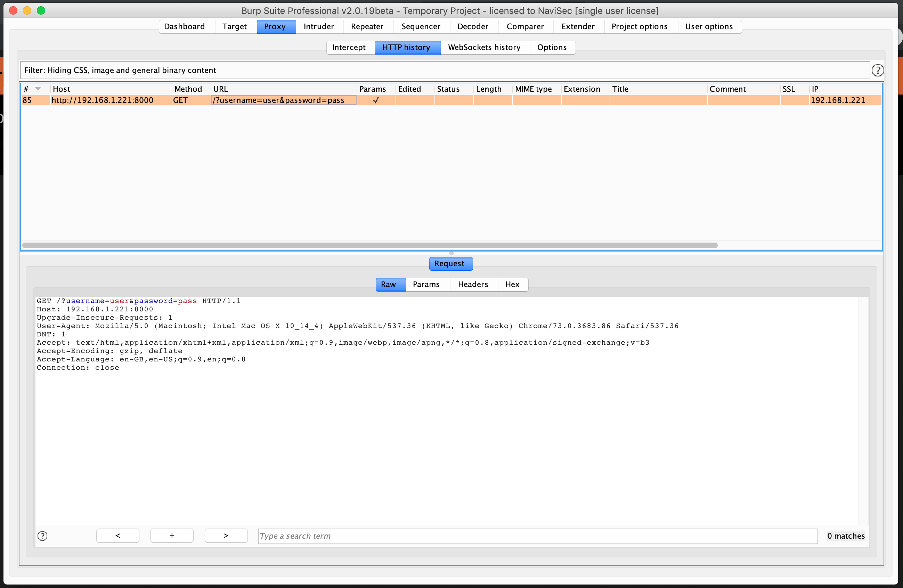The image size is (903, 588).
Task: Sort by the Status column header
Action: pos(454,89)
